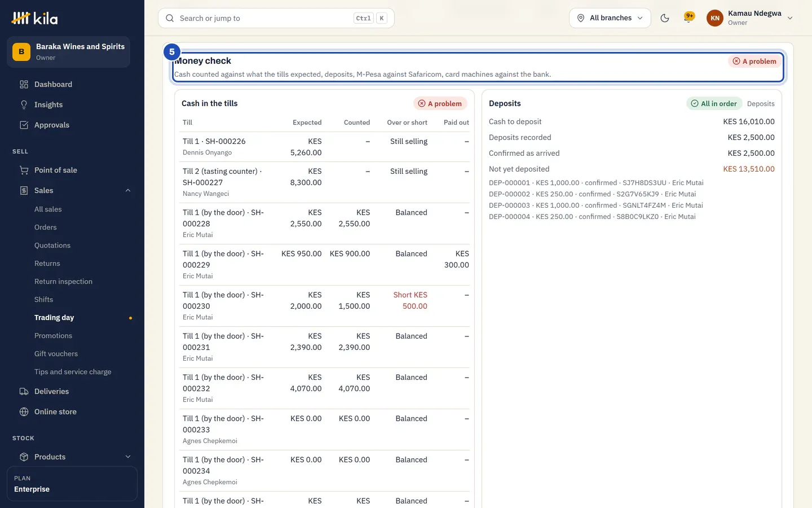Open the Dashboard grid icon

click(x=24, y=84)
